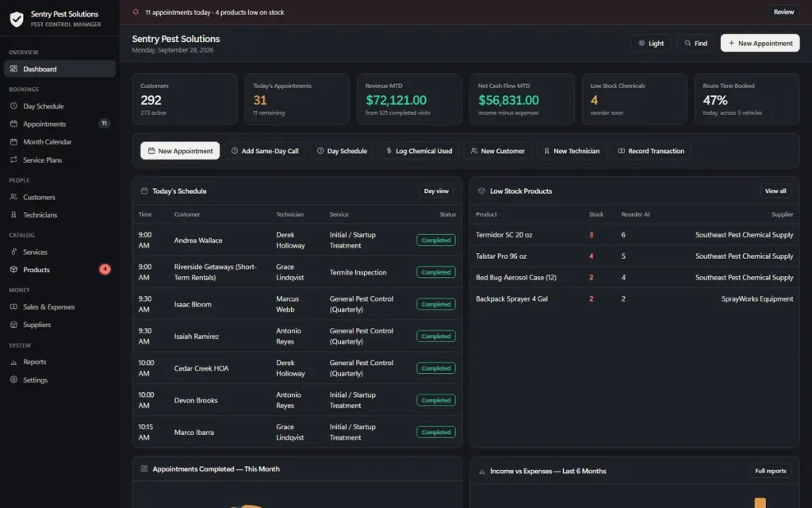Open Full reports for Income vs Expenses
Image resolution: width=812 pixels, height=508 pixels.
coord(770,471)
